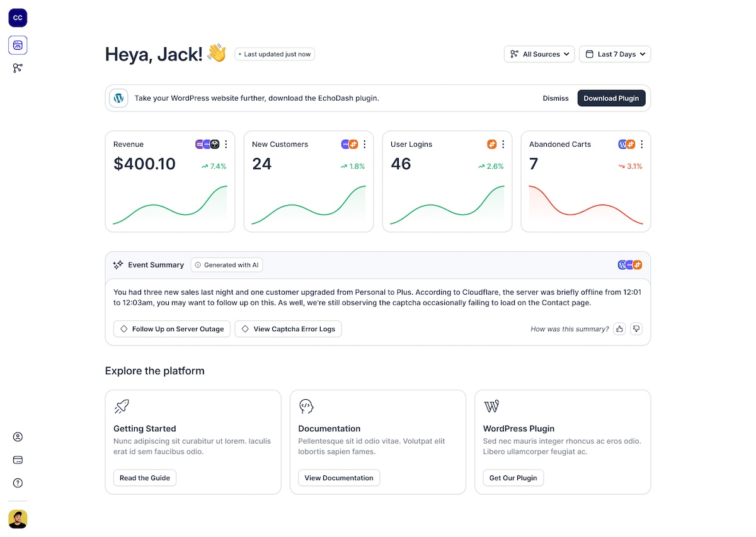Viewport: 756px width, 537px height.
Task: Download the EchoDash WordPress plugin
Action: [x=611, y=98]
